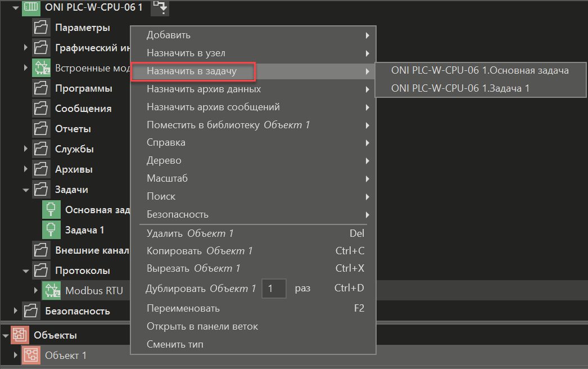Select the Программы tree label
The height and width of the screenshot is (369, 588).
(84, 88)
